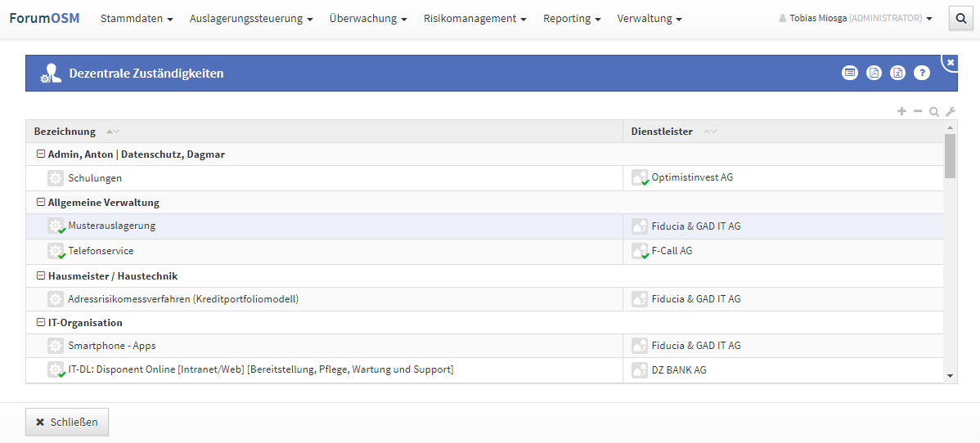Collapse the IT-Organisation group
Screen dimensions: 980x443
(x=40, y=323)
